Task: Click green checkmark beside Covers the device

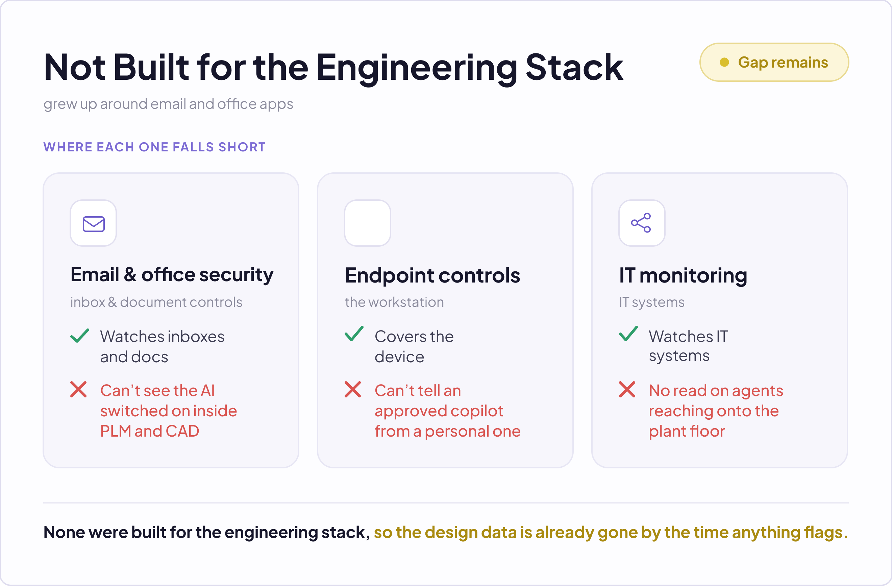Action: point(354,334)
